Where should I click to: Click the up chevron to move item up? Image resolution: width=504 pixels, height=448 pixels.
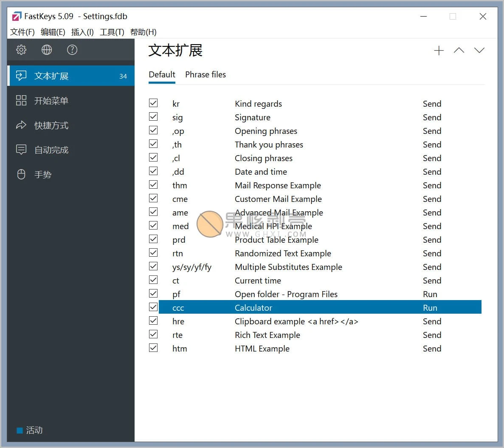pyautogui.click(x=459, y=50)
